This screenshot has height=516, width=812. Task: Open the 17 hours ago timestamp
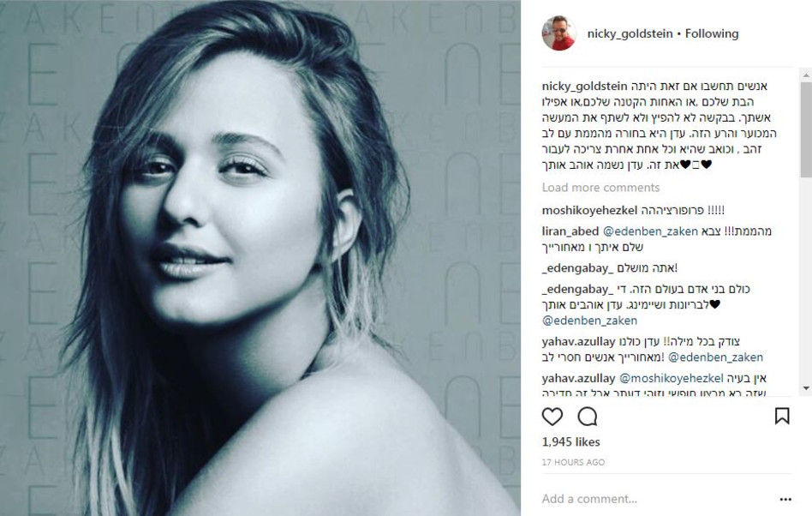coord(573,462)
